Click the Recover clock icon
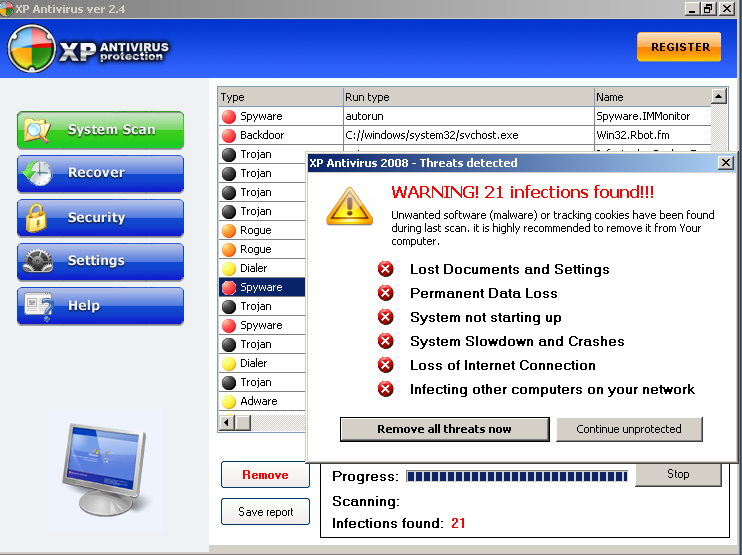 click(38, 173)
